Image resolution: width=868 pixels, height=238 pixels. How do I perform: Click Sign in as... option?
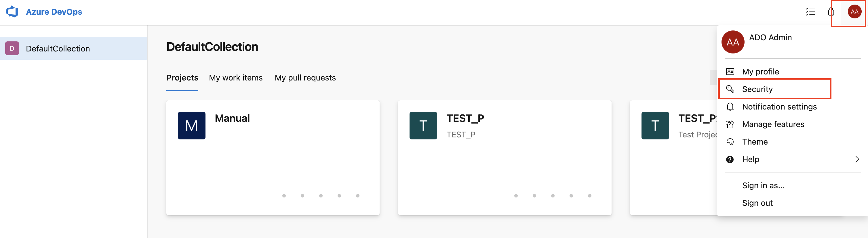(763, 185)
